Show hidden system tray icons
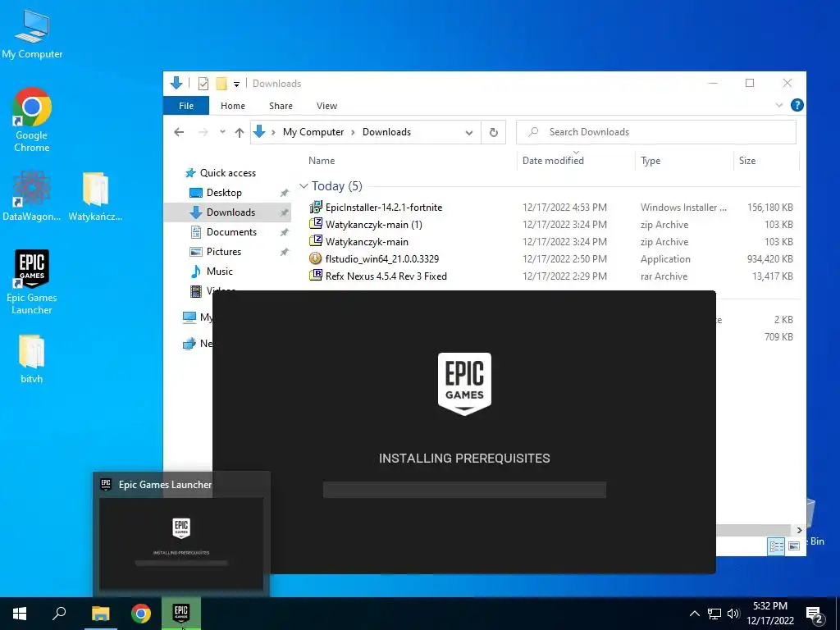840x630 pixels. pos(694,614)
